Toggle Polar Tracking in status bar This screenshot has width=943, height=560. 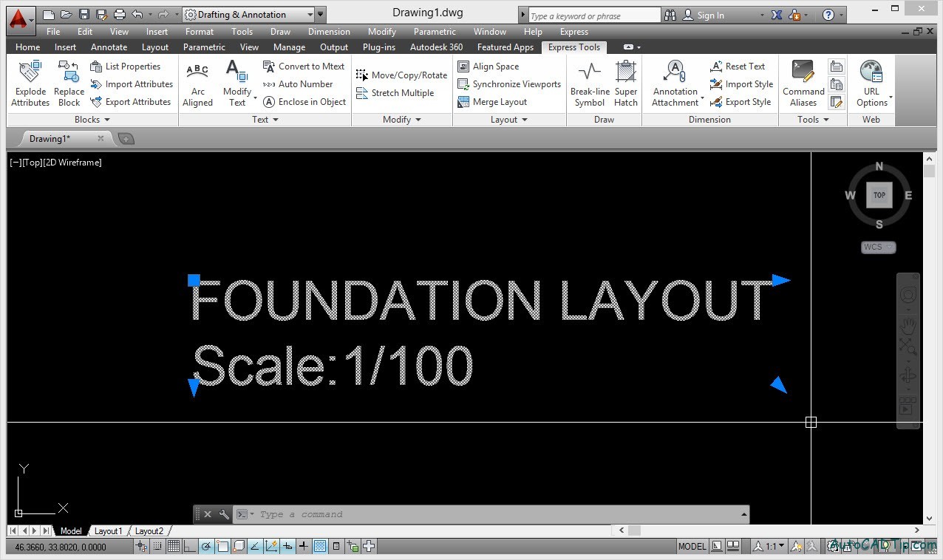pos(206,547)
